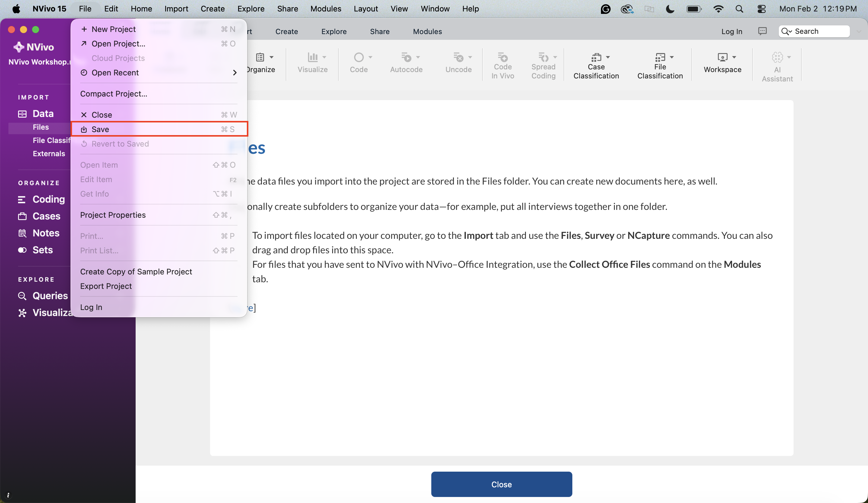Click the Grammarly icon in menu bar

[605, 9]
